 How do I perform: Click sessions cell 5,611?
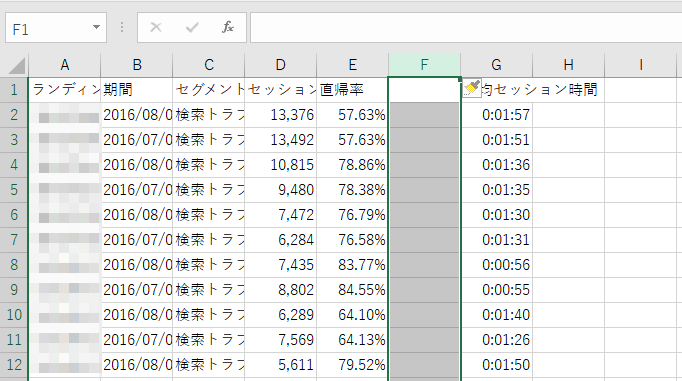[281, 365]
